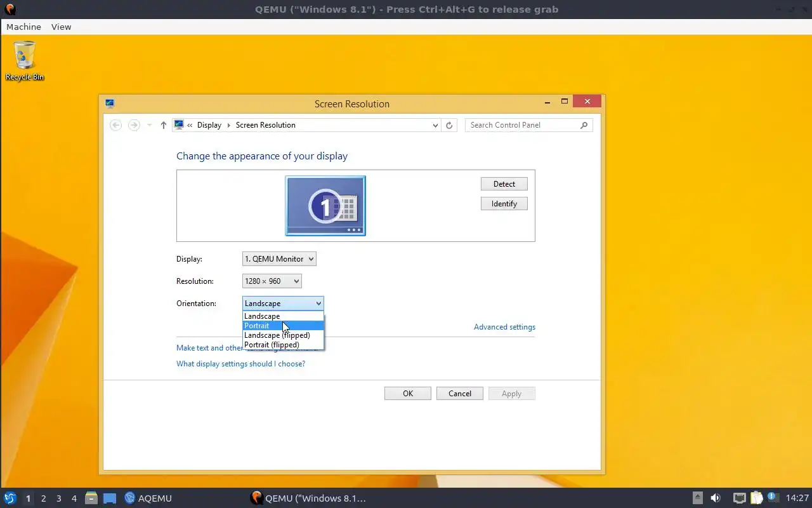Open the Resolution dropdown showing 1280 × 960
This screenshot has height=508, width=812.
tap(272, 281)
